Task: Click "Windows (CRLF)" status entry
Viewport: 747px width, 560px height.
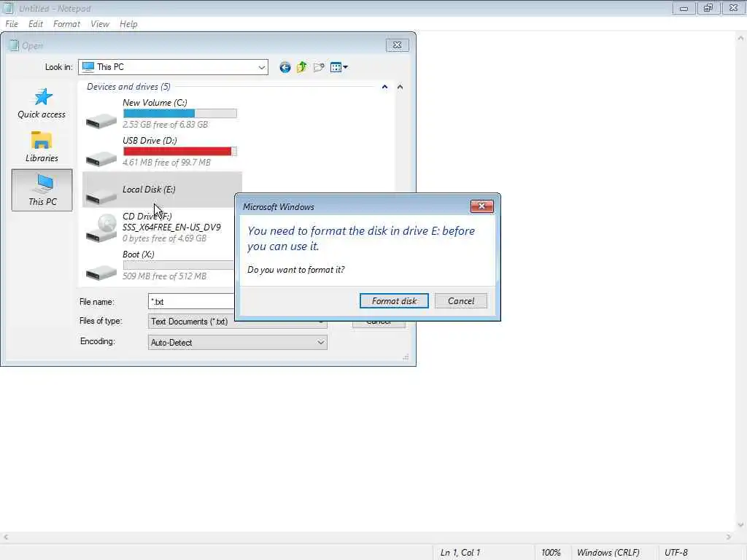Action: tap(608, 553)
